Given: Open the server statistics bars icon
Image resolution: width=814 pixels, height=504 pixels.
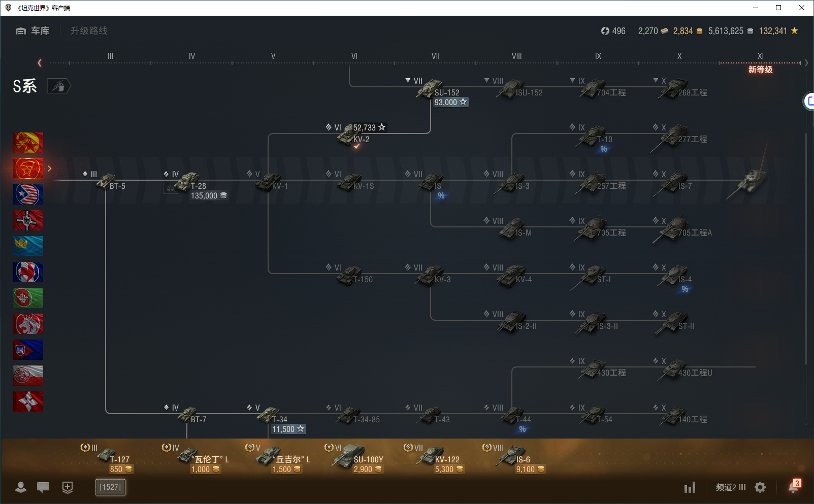Looking at the screenshot, I should point(689,488).
